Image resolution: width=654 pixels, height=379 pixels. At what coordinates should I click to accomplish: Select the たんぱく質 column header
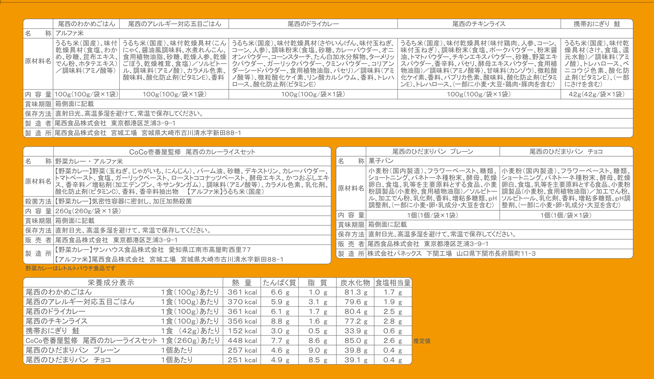click(279, 283)
